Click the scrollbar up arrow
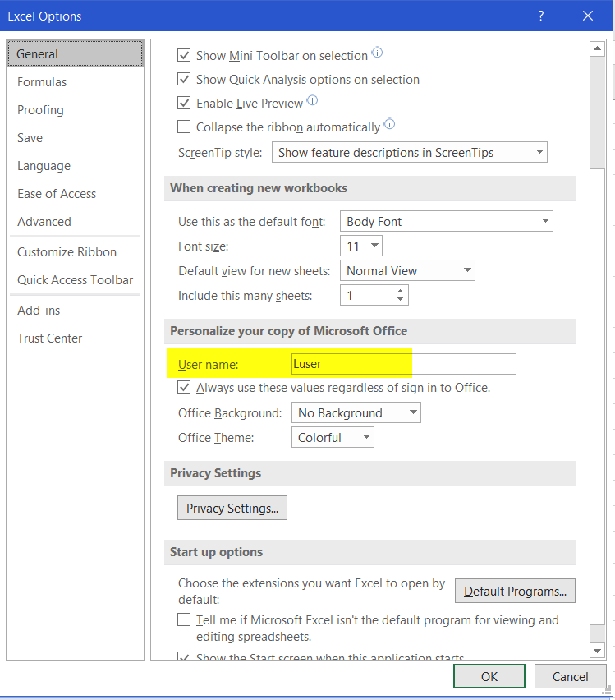615x700 pixels. 597,48
